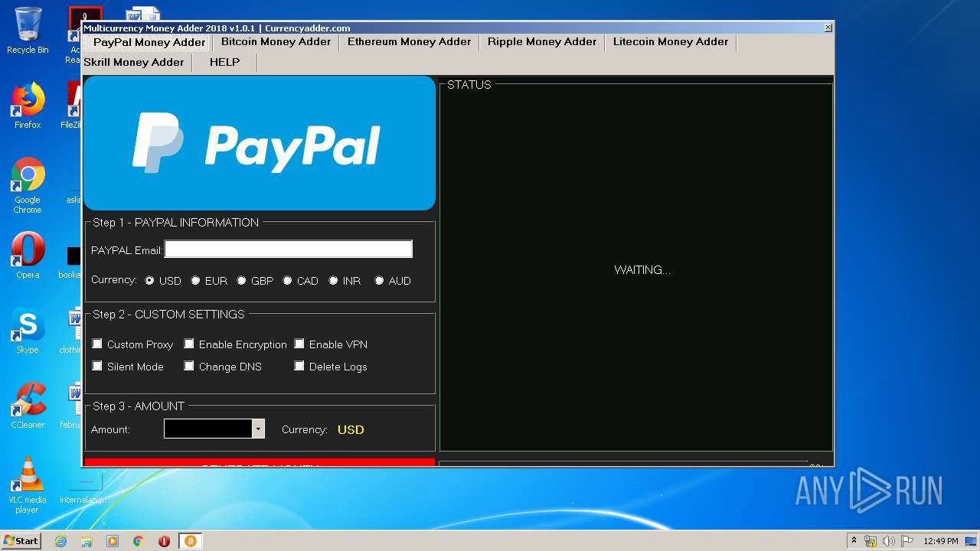
Task: Tick the Enable Encryption checkbox
Action: point(189,344)
